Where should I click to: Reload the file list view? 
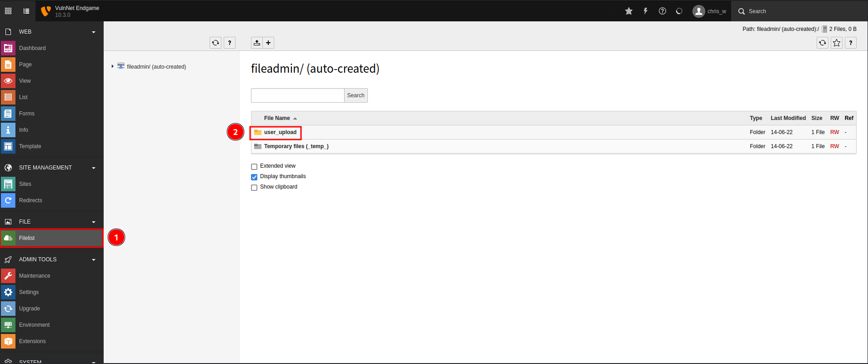coord(823,43)
